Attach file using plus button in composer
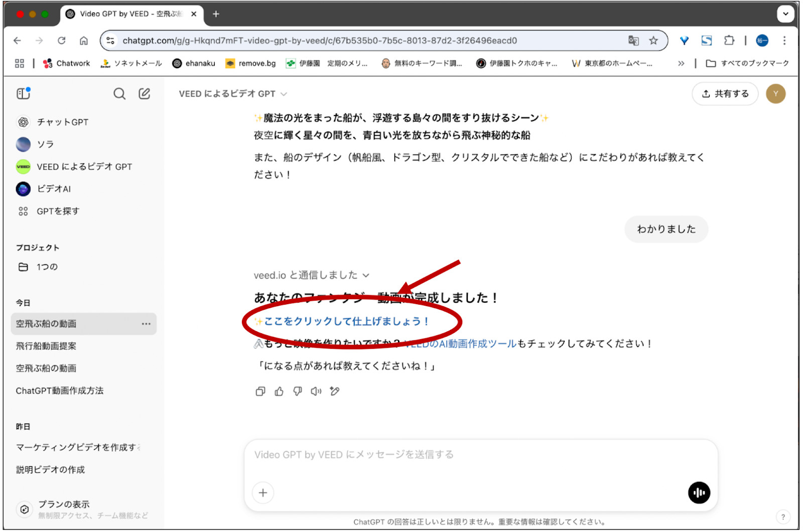Viewport: 803px width, 532px height. click(x=263, y=493)
